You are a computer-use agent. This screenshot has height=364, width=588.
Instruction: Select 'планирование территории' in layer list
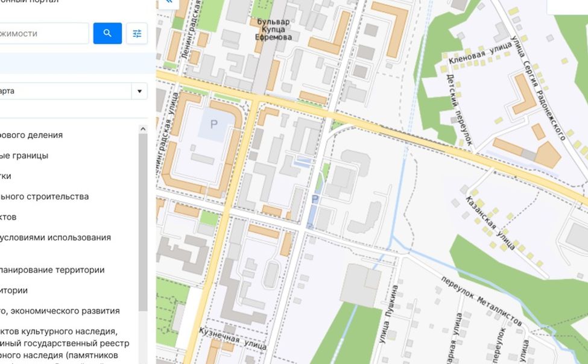tap(52, 270)
